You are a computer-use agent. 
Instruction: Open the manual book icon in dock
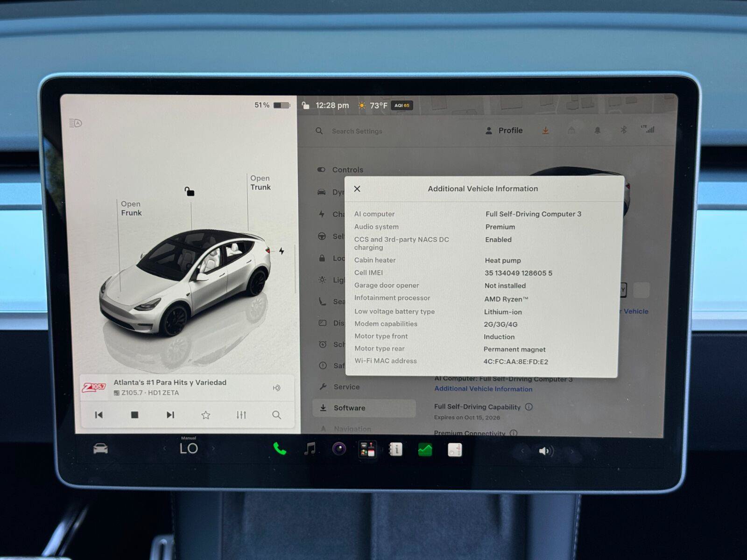396,449
